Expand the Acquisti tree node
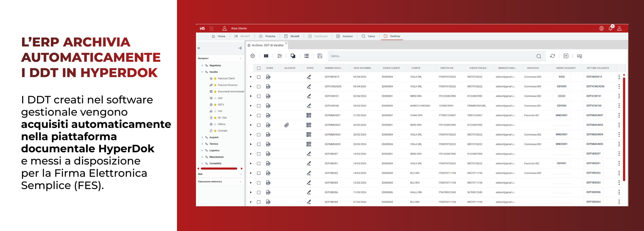Viewport: 644px width, 231px height. [202, 138]
